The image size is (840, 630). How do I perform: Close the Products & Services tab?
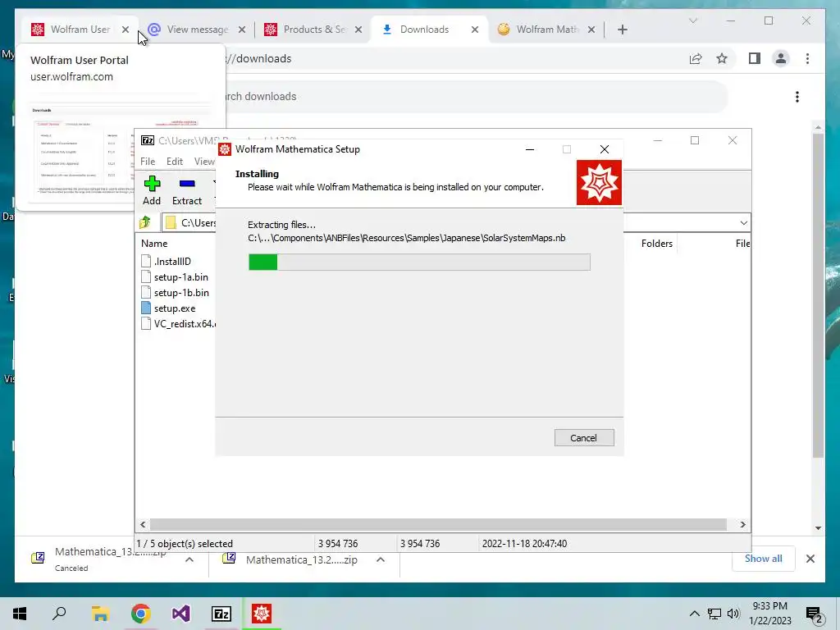click(x=358, y=30)
